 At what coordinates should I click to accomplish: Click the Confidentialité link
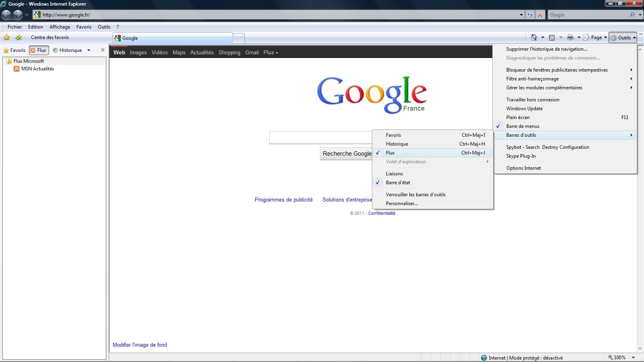tap(382, 213)
